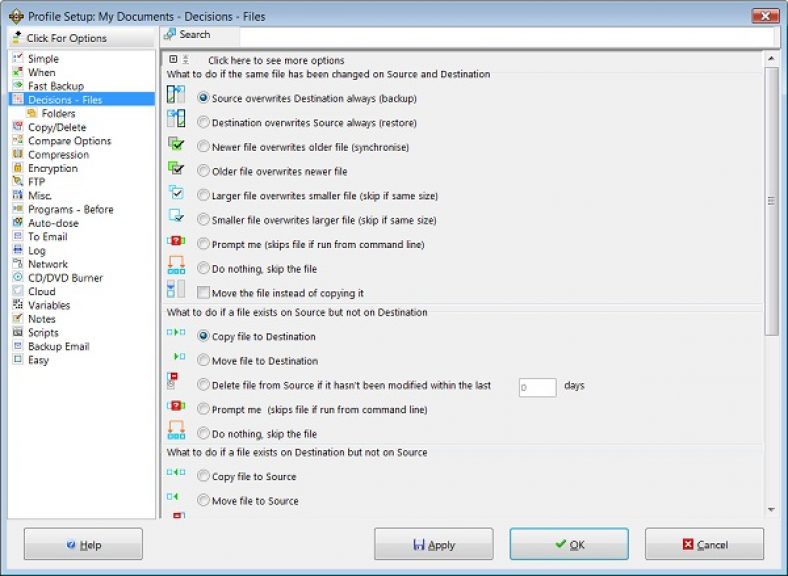This screenshot has width=788, height=576.
Task: Click the icon next to Simple
Action: 18,58
